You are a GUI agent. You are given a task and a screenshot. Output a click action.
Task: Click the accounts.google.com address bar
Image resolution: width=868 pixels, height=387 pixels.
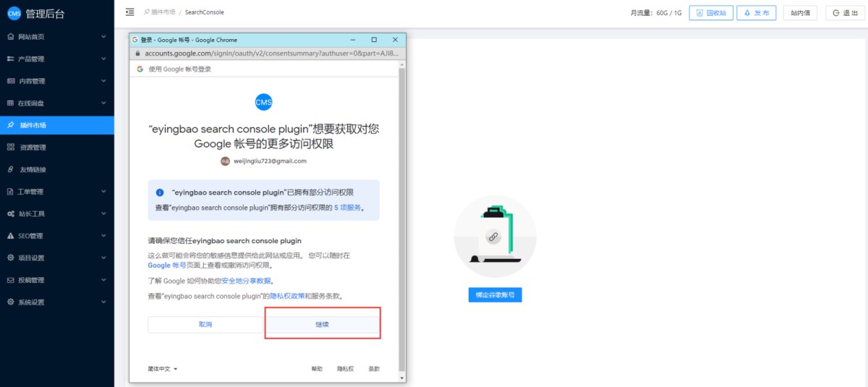[x=268, y=54]
